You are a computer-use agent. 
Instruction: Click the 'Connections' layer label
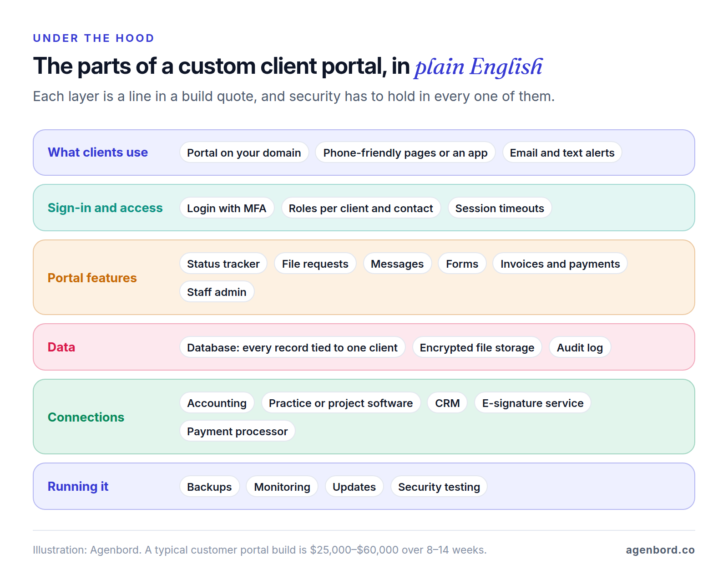tap(86, 417)
